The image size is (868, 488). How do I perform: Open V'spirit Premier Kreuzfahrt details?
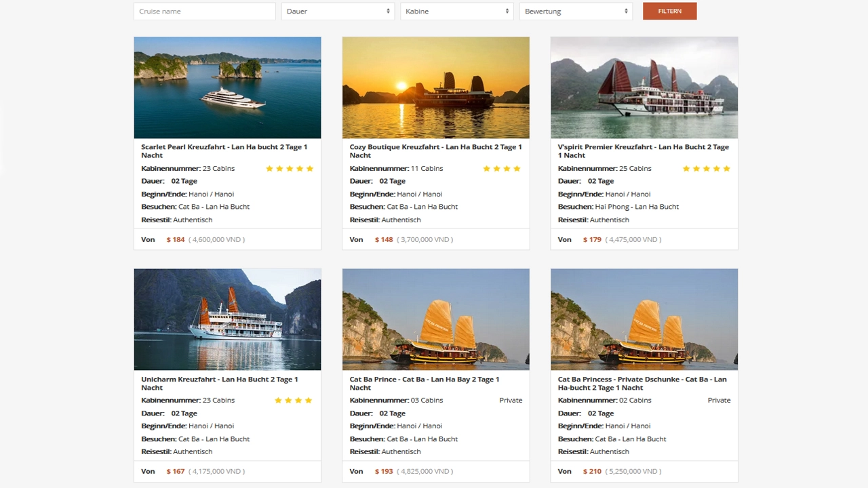642,150
